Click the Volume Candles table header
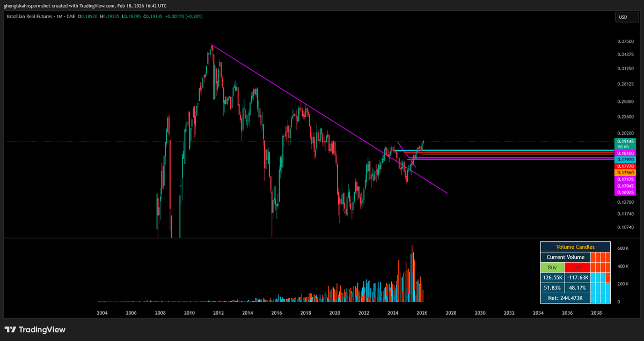The image size is (644, 341). [x=575, y=247]
